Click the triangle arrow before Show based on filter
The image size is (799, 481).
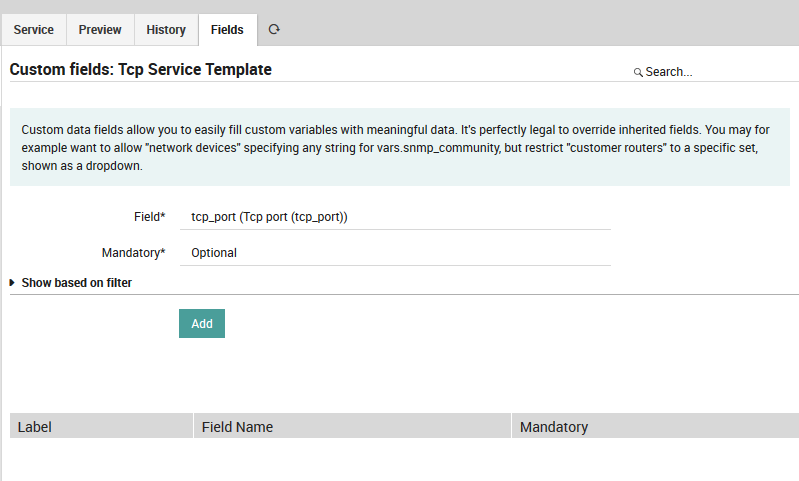tap(12, 283)
